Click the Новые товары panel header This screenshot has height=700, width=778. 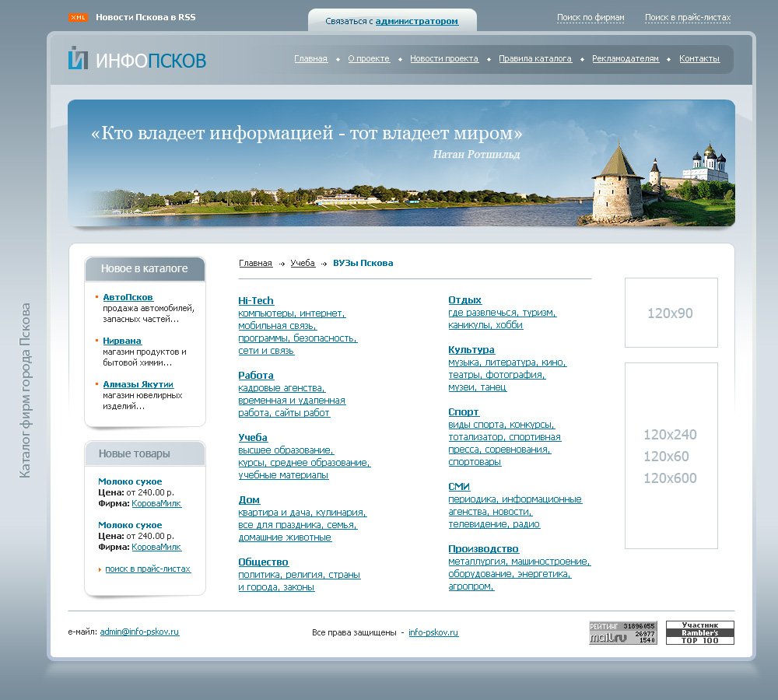coord(145,453)
